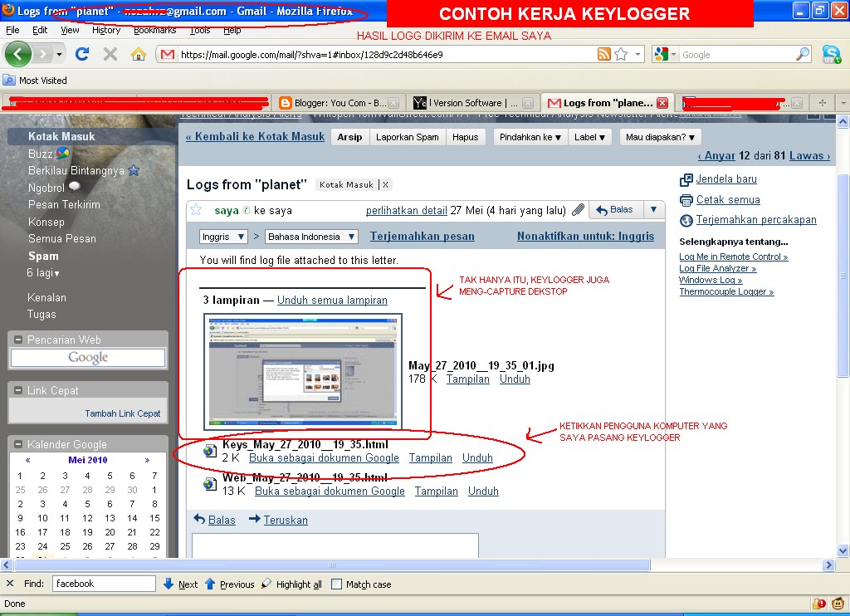The image size is (850, 616).
Task: Open the Pindahkan ke dropdown
Action: 530,137
